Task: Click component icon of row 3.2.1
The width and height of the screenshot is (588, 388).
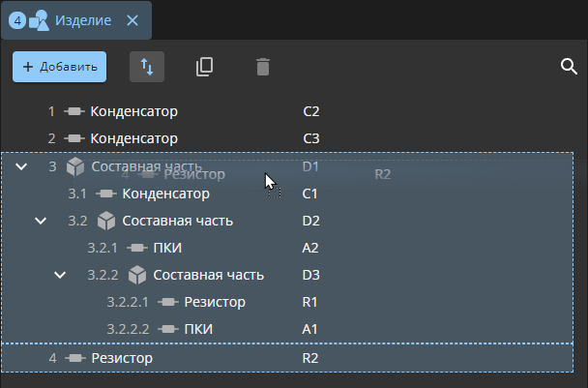Action: point(137,248)
